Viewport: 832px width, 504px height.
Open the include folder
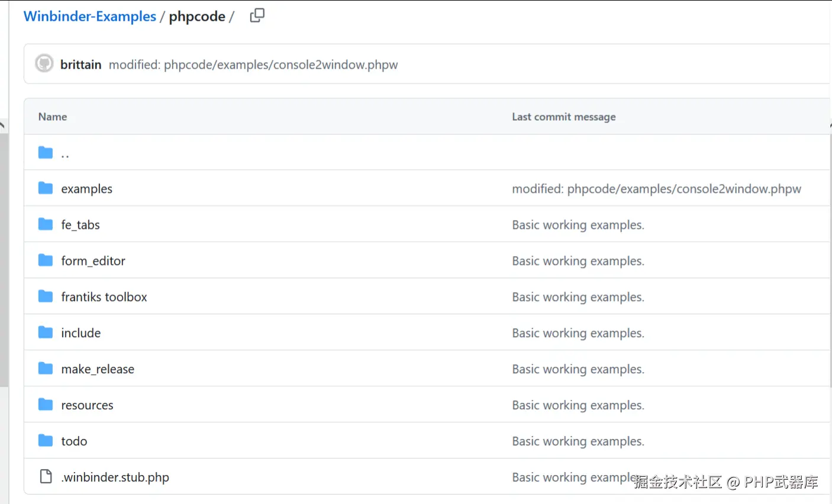(x=81, y=333)
